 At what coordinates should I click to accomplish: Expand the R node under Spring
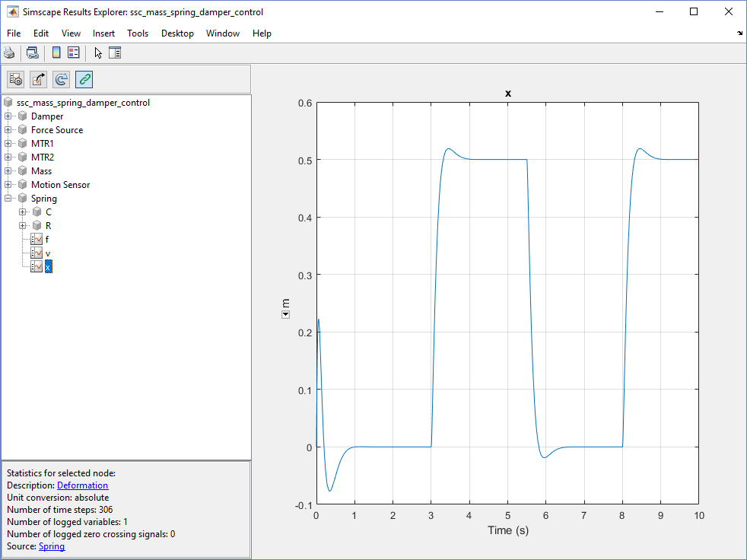coord(22,225)
